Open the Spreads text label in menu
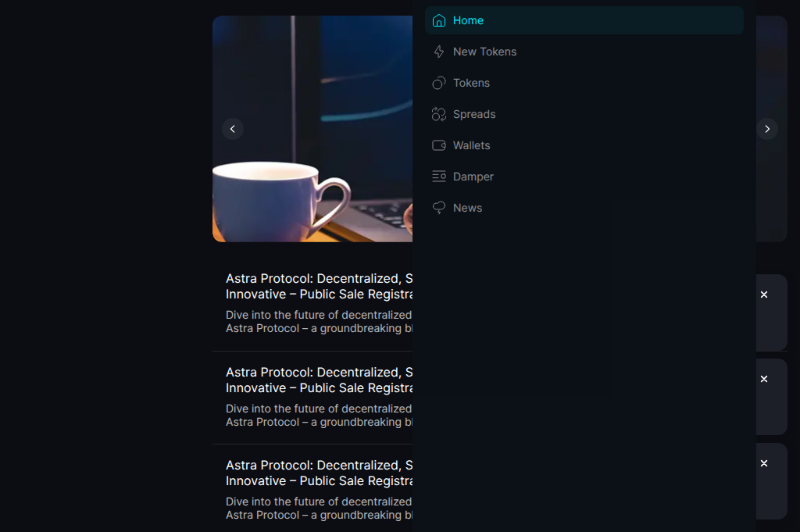The height and width of the screenshot is (532, 800). tap(474, 114)
